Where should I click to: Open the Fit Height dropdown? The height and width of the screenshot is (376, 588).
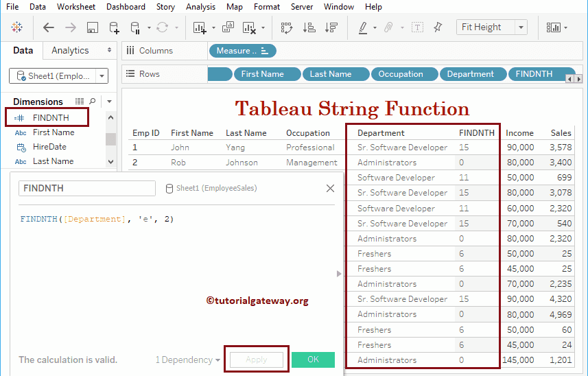coord(521,27)
